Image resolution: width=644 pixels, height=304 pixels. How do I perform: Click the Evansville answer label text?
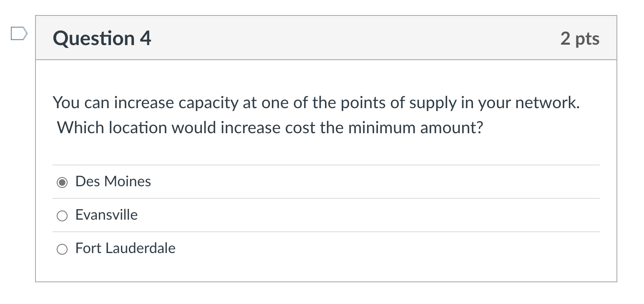(106, 215)
